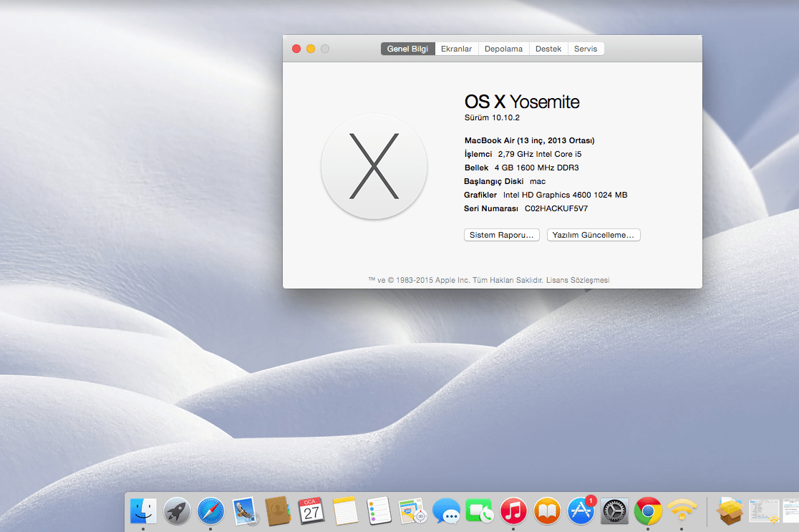
Task: Close the About This Mac window
Action: point(296,49)
